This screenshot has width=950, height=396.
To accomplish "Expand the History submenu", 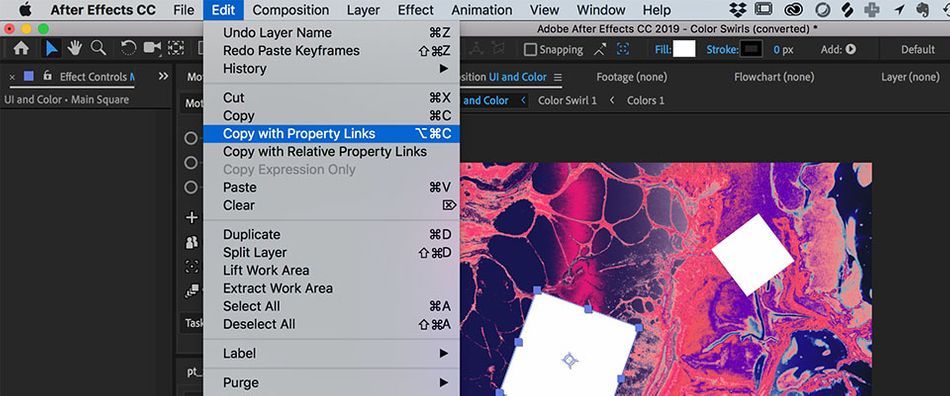I will (331, 68).
